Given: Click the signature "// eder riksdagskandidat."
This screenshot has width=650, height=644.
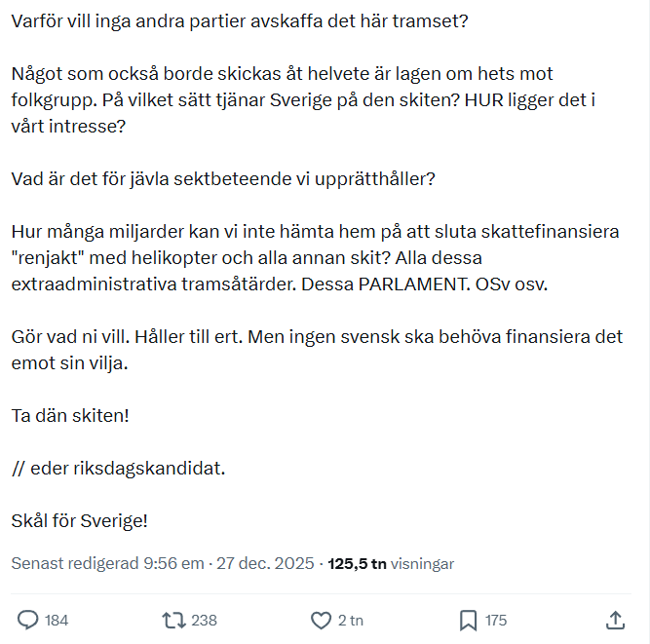Looking at the screenshot, I should click(x=118, y=468).
